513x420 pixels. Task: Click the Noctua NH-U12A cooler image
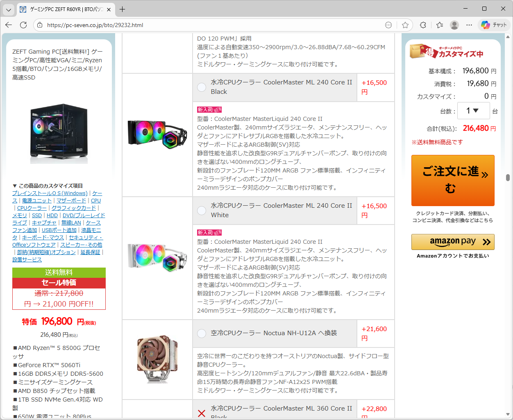157,359
